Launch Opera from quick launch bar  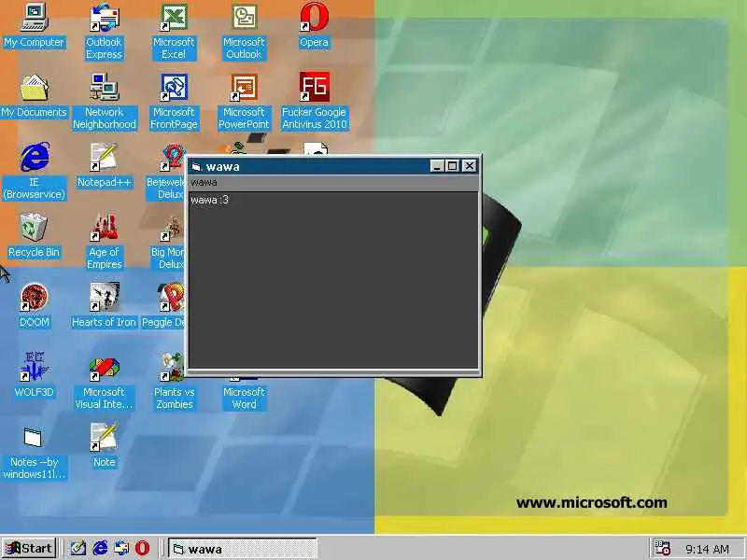(x=142, y=549)
